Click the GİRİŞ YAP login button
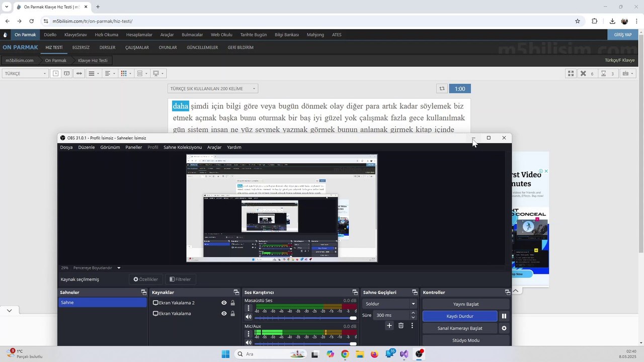644x362 pixels. pos(623,35)
